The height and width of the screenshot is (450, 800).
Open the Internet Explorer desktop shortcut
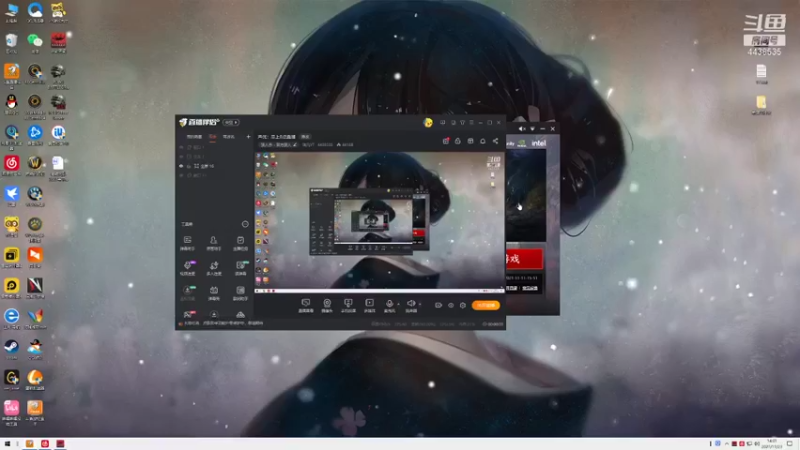tap(11, 318)
